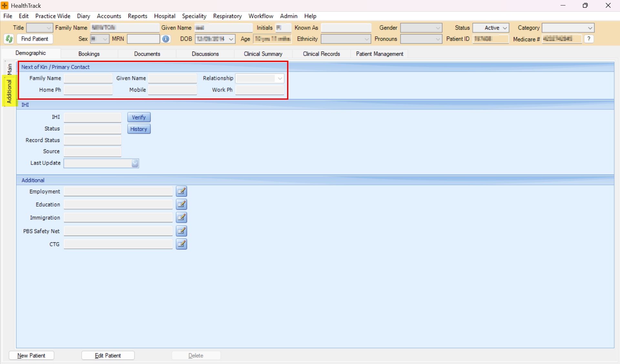Switch to the Clinical Records tab
Screen dimensions: 620x364
pyautogui.click(x=321, y=54)
